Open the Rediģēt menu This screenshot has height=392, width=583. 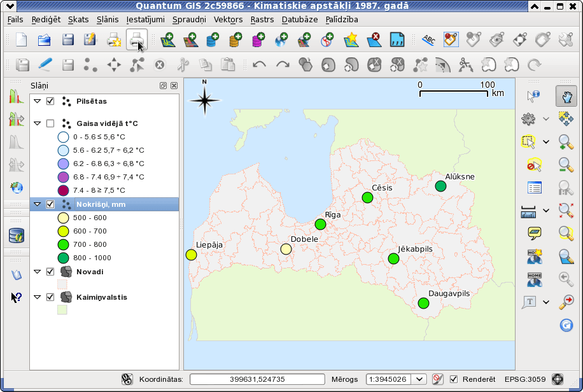click(x=46, y=19)
